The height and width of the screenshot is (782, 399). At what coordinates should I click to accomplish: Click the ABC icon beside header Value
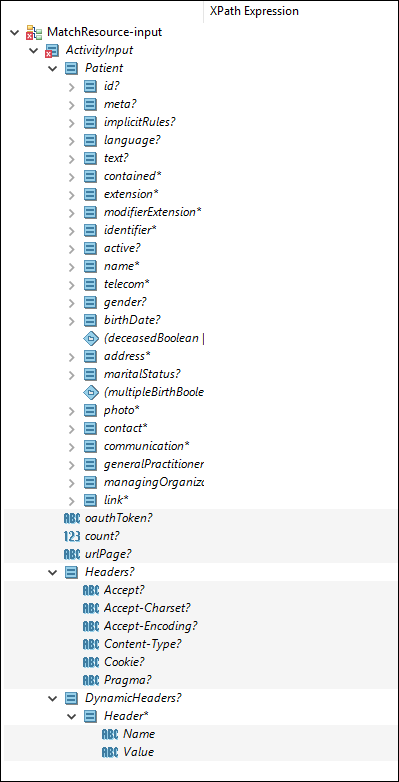point(110,752)
